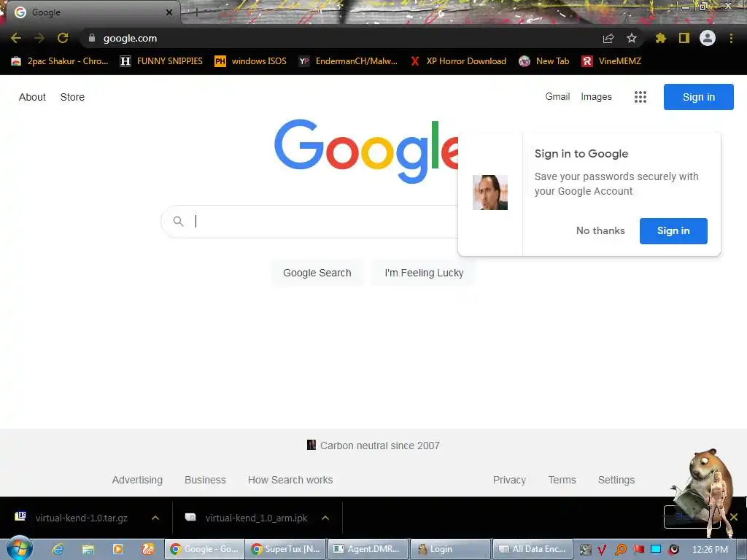
Task: Bookmark this tab with the star icon
Action: click(x=632, y=38)
